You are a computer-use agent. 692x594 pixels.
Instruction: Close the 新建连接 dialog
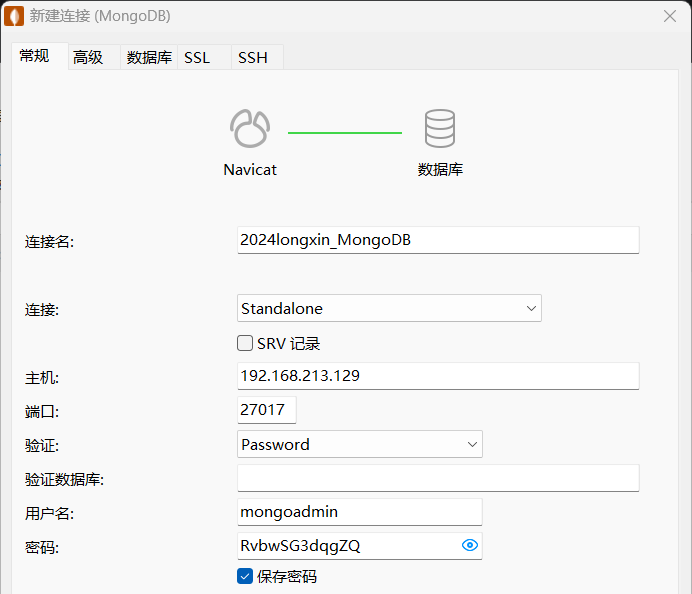[670, 16]
